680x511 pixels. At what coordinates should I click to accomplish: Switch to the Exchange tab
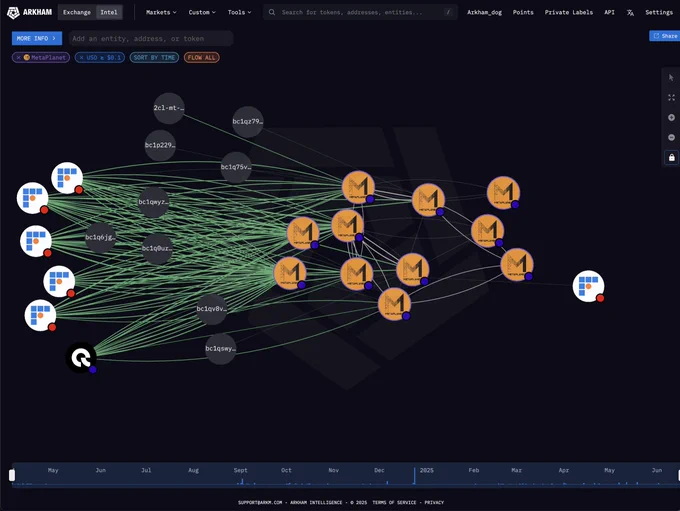[77, 12]
